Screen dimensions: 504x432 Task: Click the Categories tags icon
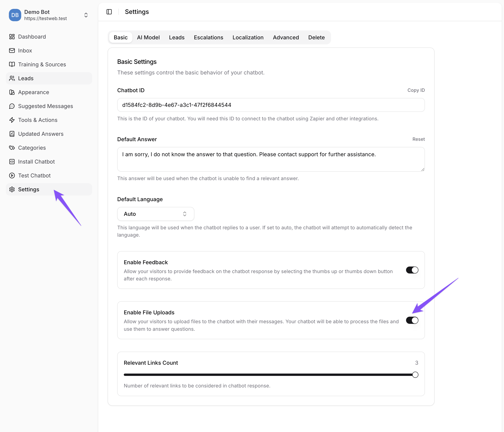tap(12, 148)
